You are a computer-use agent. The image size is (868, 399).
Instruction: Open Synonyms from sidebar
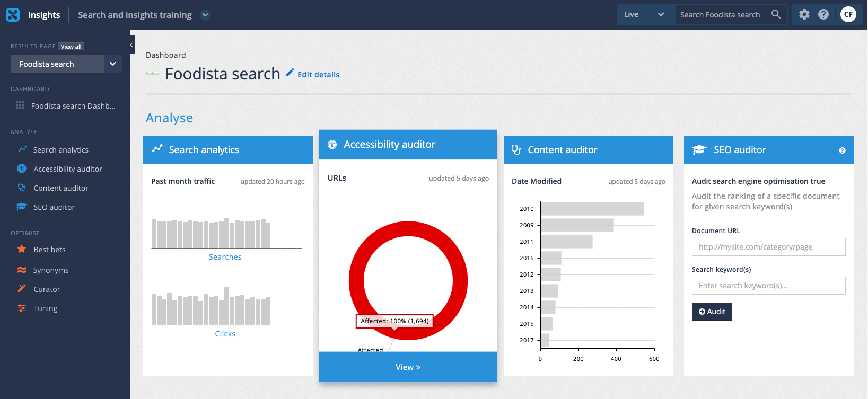(x=51, y=270)
